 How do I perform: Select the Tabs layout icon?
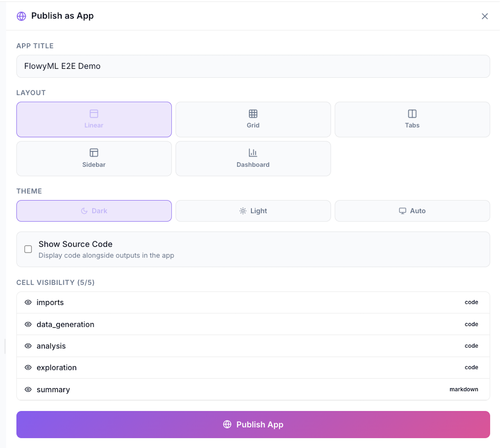412,114
